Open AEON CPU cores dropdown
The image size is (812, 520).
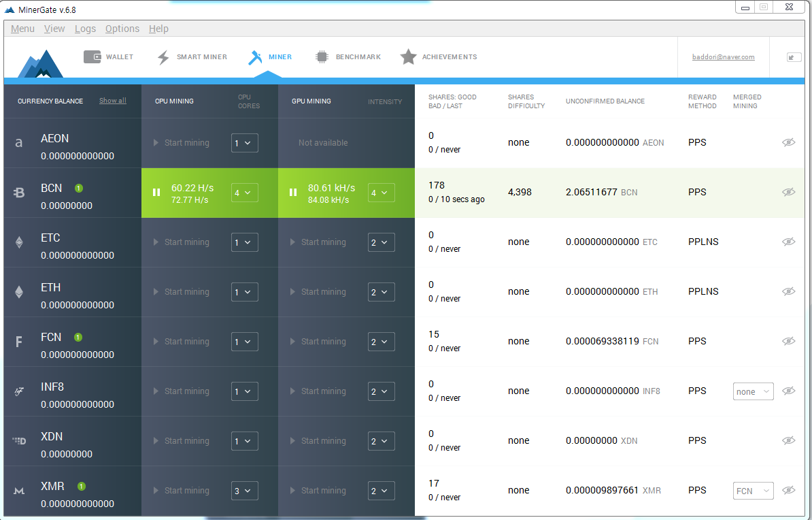[244, 143]
